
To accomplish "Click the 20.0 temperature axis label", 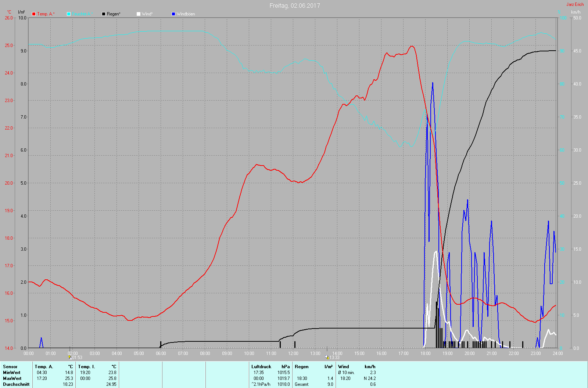I will point(9,183).
